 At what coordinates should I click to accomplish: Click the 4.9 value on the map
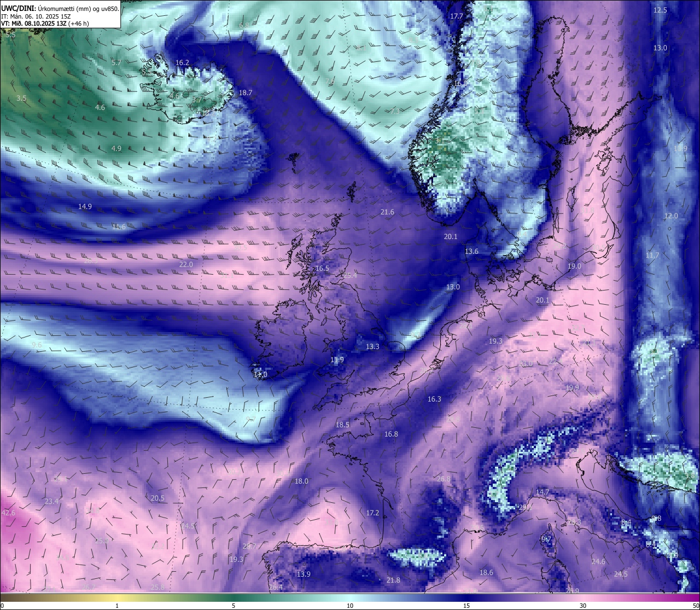pyautogui.click(x=116, y=148)
